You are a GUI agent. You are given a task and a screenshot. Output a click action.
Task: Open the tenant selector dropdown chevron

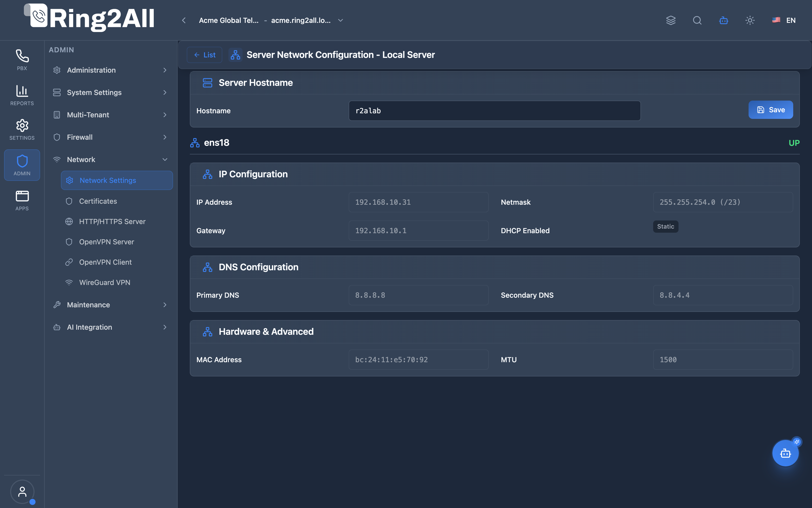[x=341, y=20]
